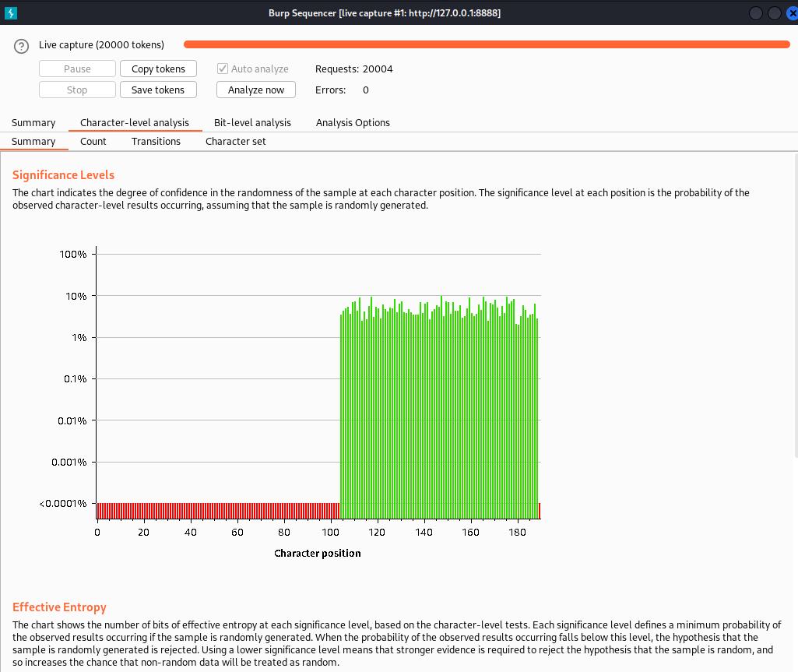
Task: Click the live capture progress bar
Action: pos(487,45)
